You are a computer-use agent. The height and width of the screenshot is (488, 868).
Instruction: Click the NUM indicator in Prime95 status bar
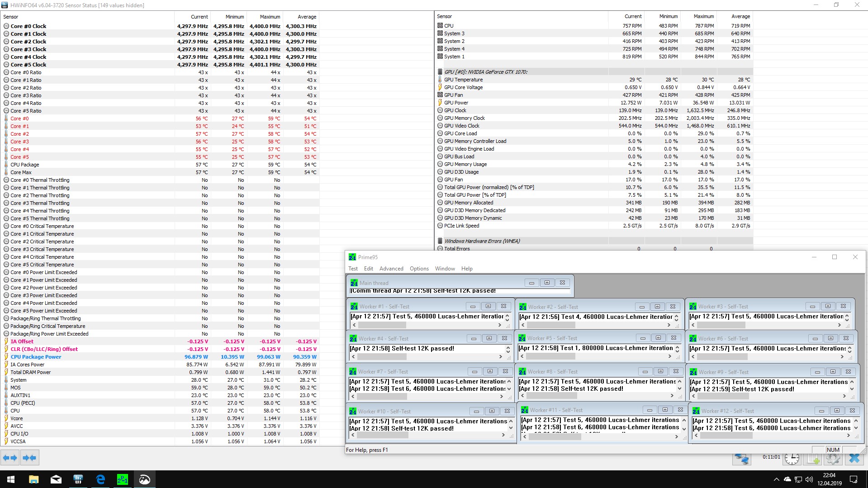point(833,450)
